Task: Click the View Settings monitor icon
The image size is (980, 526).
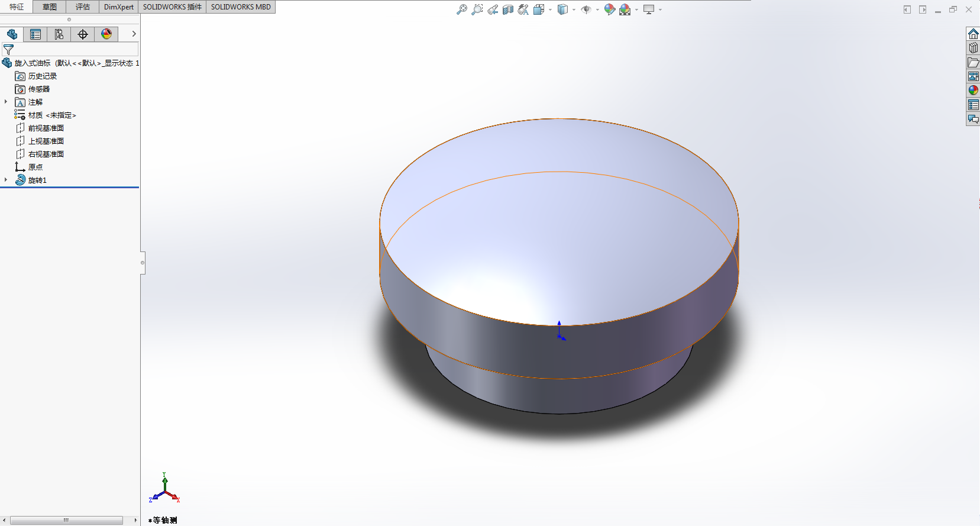Action: [x=649, y=9]
